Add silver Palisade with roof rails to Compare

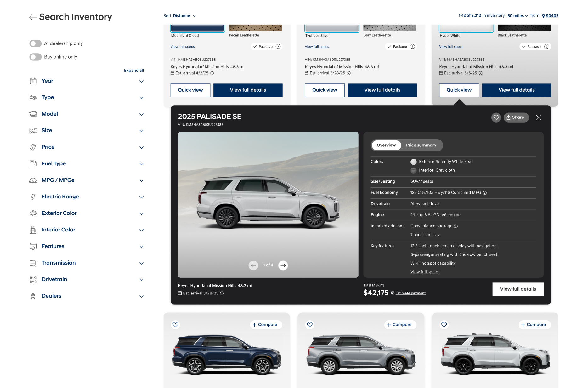tap(535, 325)
